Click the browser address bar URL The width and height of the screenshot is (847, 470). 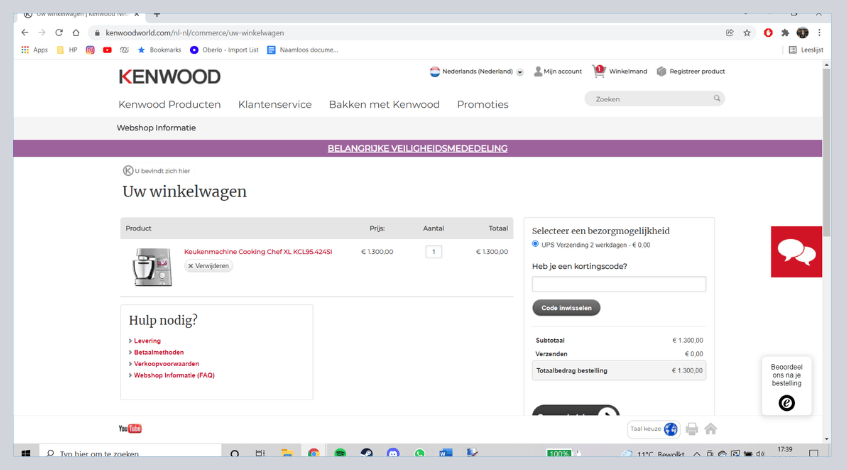pyautogui.click(x=194, y=33)
